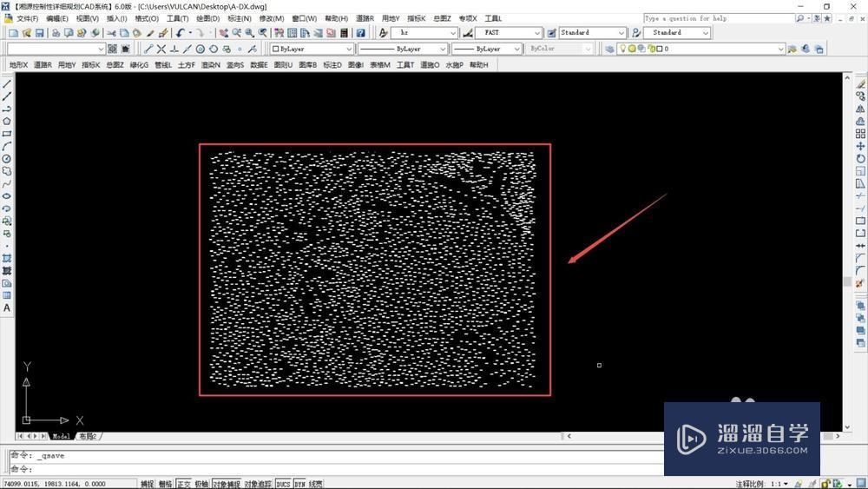
Task: Click the Rotate tool in modify toolbar
Action: pos(860,158)
